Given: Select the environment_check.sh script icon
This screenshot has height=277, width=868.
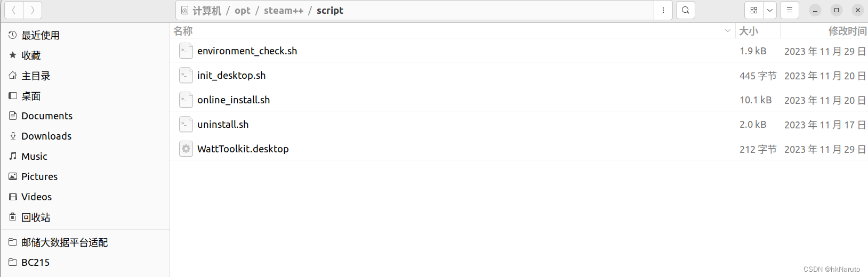Looking at the screenshot, I should coord(186,51).
